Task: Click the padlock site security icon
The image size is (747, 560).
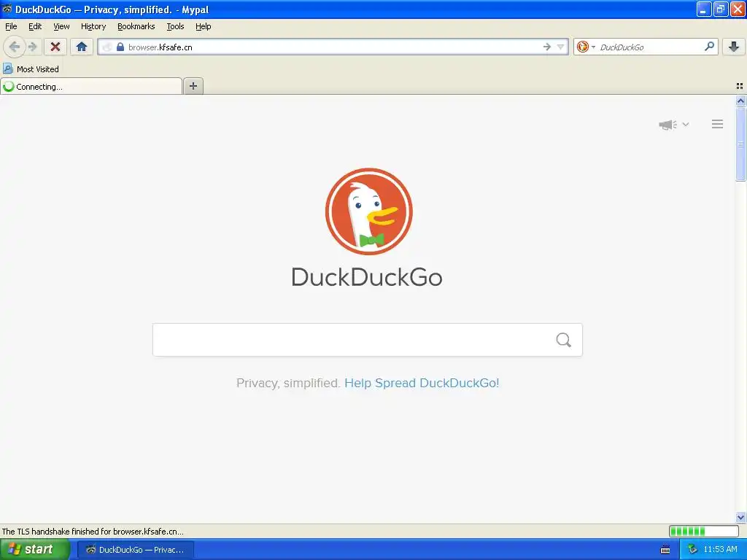Action: (120, 47)
